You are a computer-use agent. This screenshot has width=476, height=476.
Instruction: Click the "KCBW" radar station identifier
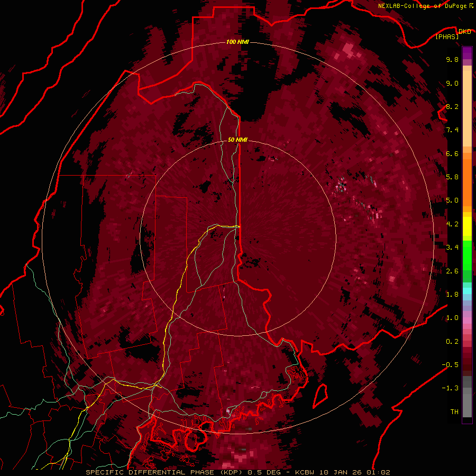tap(305, 472)
